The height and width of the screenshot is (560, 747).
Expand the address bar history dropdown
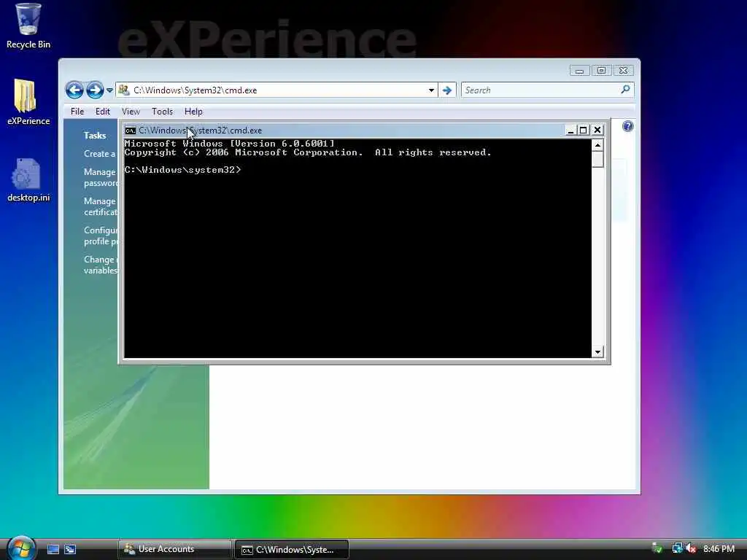(x=431, y=90)
